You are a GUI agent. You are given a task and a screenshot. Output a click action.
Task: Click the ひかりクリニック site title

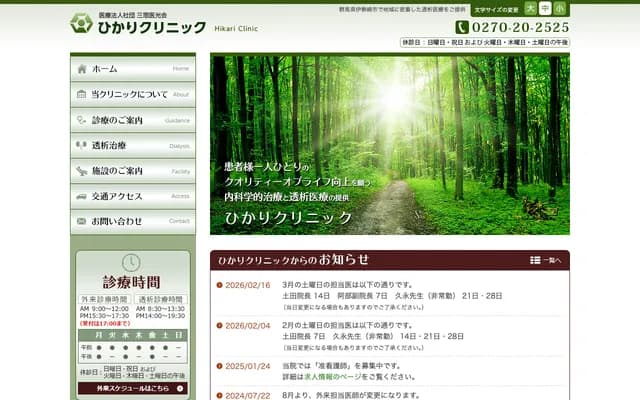(152, 28)
